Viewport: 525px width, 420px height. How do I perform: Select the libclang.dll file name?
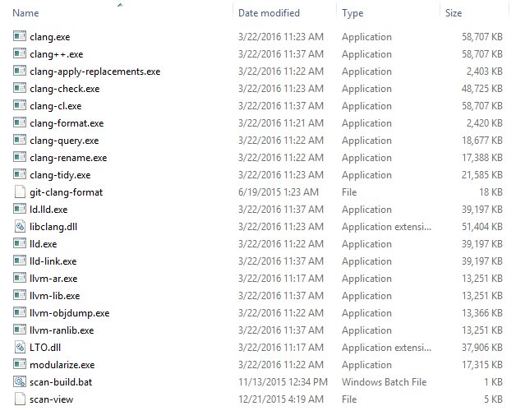[x=53, y=227]
